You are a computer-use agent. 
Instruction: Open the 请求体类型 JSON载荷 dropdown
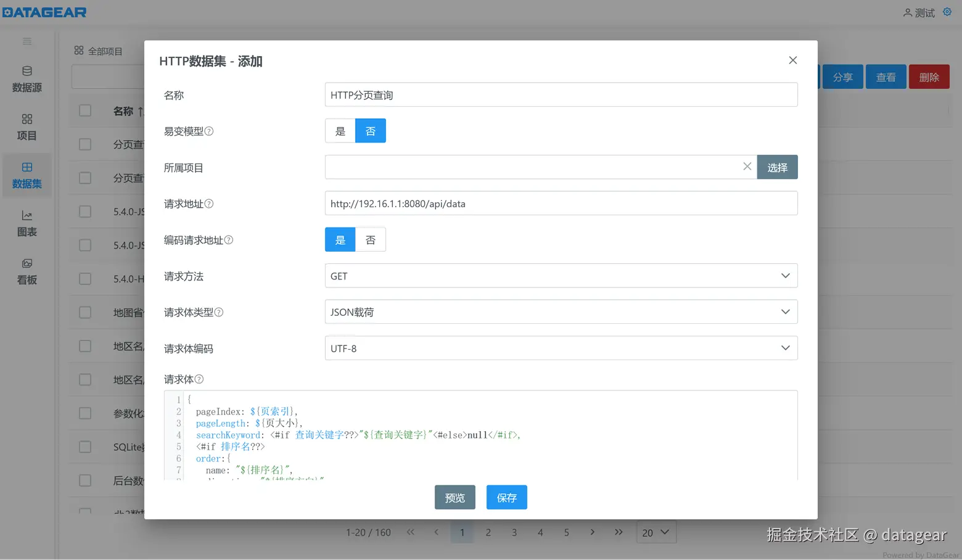point(561,312)
